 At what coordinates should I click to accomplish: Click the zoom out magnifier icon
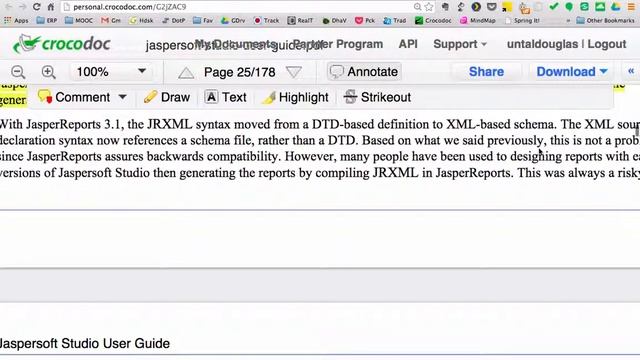pyautogui.click(x=18, y=72)
